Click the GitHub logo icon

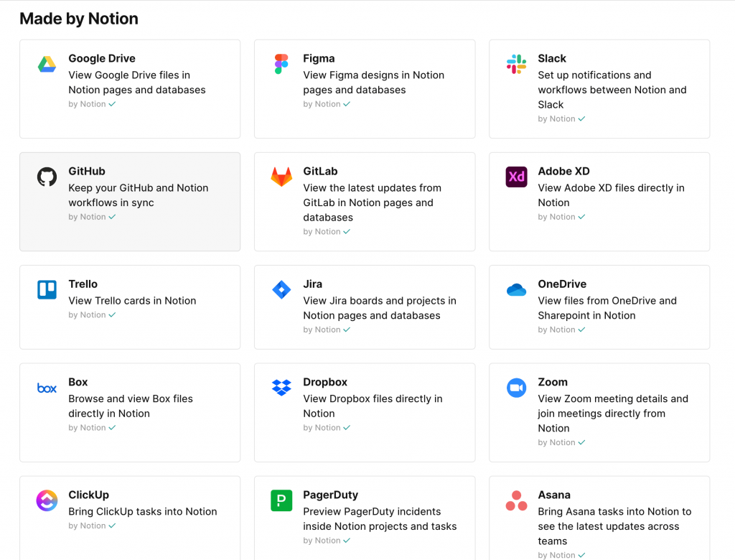46,177
